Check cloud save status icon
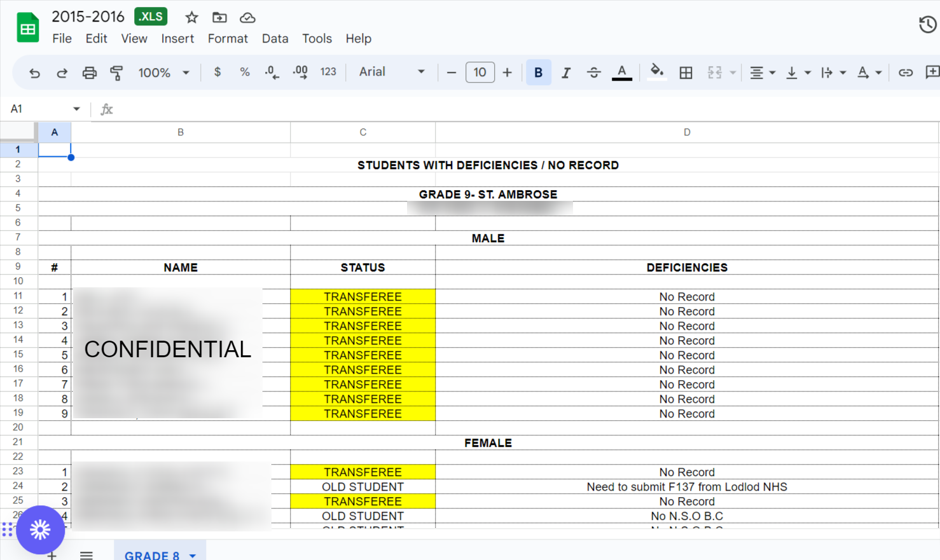This screenshot has height=560, width=940. tap(247, 17)
